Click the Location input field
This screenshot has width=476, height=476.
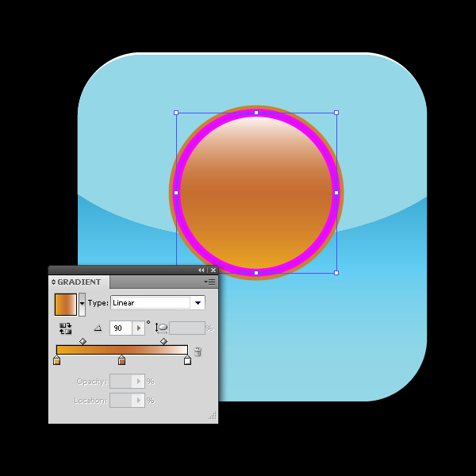[x=121, y=400]
